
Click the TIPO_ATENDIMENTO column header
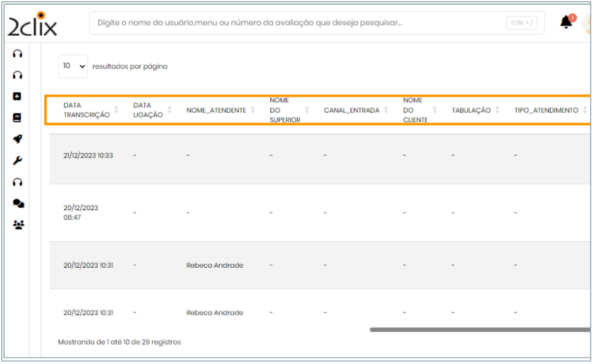pos(547,110)
